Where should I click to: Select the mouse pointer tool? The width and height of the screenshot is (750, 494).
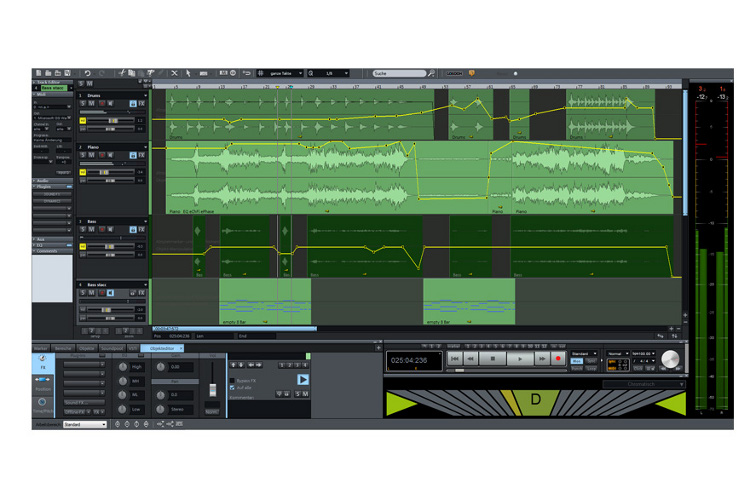point(188,73)
